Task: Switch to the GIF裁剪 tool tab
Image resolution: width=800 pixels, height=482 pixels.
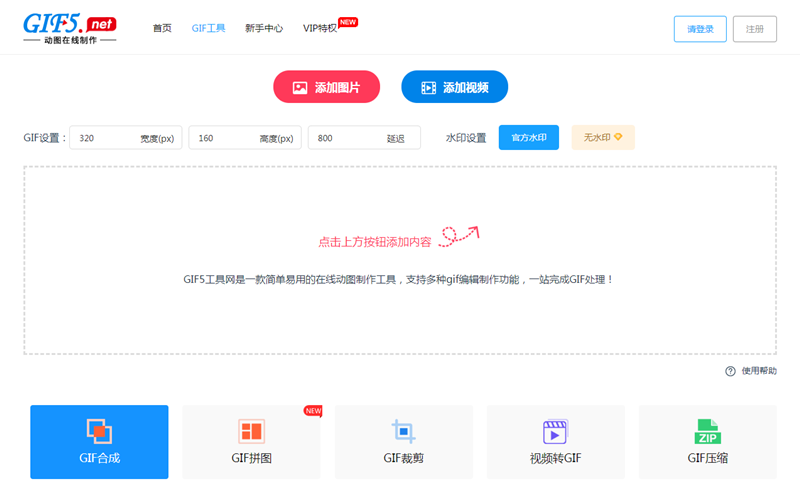Action: (x=404, y=442)
